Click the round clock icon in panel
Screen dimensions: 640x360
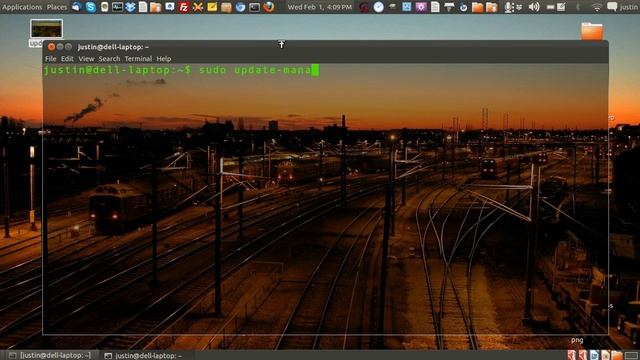coord(378,7)
